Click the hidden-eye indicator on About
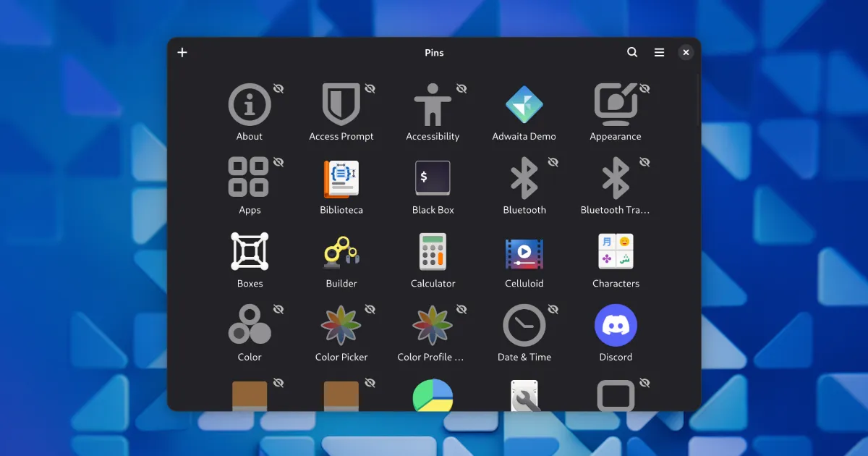The width and height of the screenshot is (868, 456). click(x=278, y=88)
